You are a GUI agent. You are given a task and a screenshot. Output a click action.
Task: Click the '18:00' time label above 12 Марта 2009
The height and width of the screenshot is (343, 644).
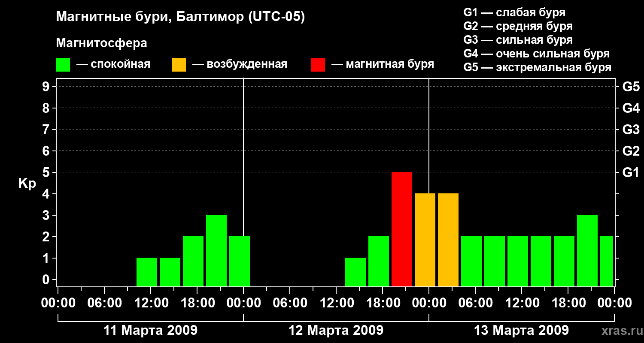coord(383,303)
